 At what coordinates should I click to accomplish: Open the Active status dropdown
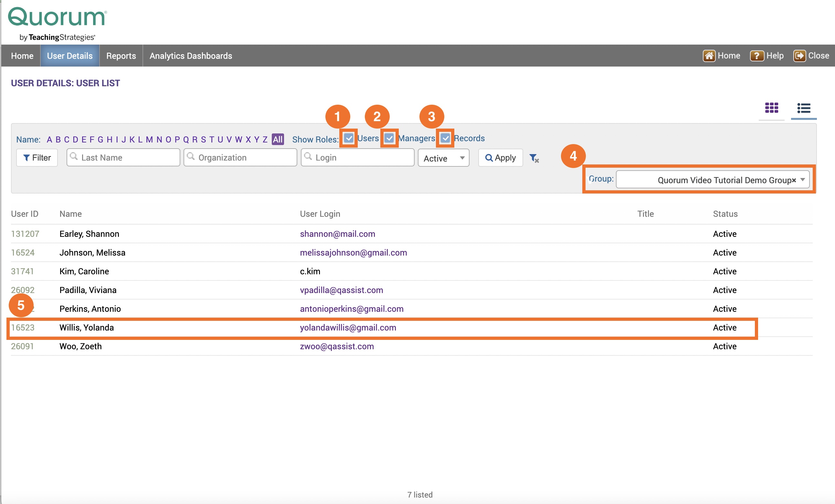(x=443, y=158)
